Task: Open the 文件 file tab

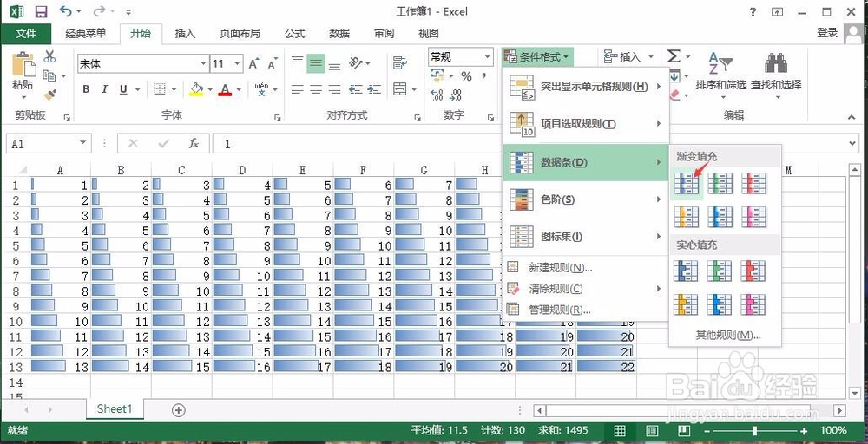Action: [x=26, y=34]
